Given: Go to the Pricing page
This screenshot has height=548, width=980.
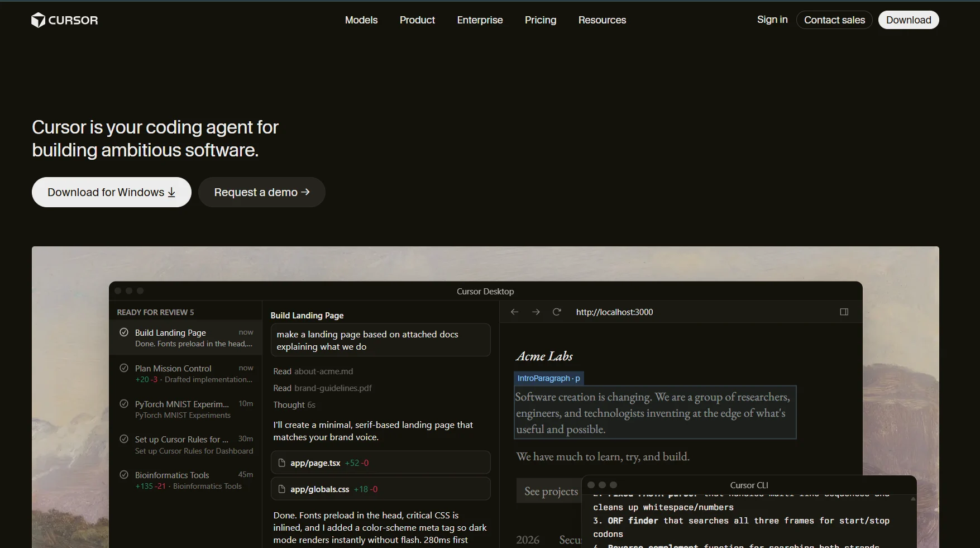Looking at the screenshot, I should pos(541,20).
